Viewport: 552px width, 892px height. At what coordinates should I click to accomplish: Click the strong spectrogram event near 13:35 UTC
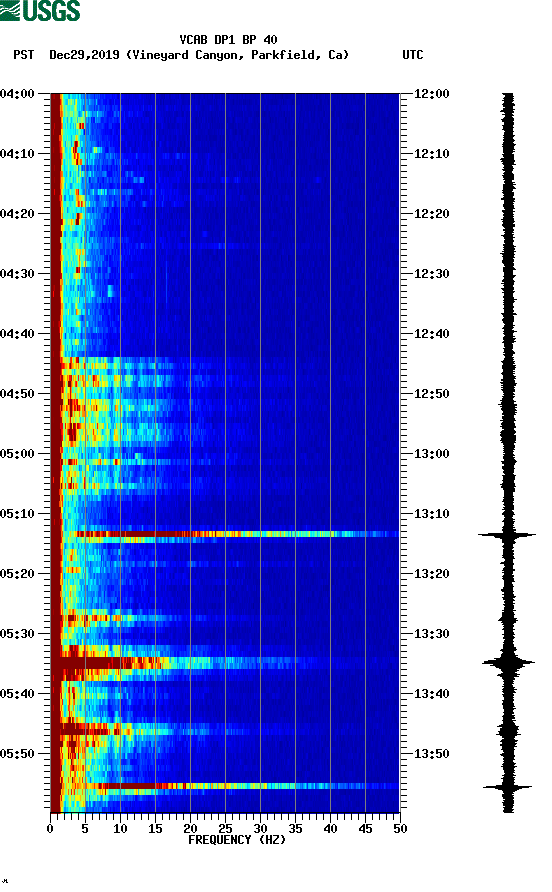pyautogui.click(x=188, y=663)
